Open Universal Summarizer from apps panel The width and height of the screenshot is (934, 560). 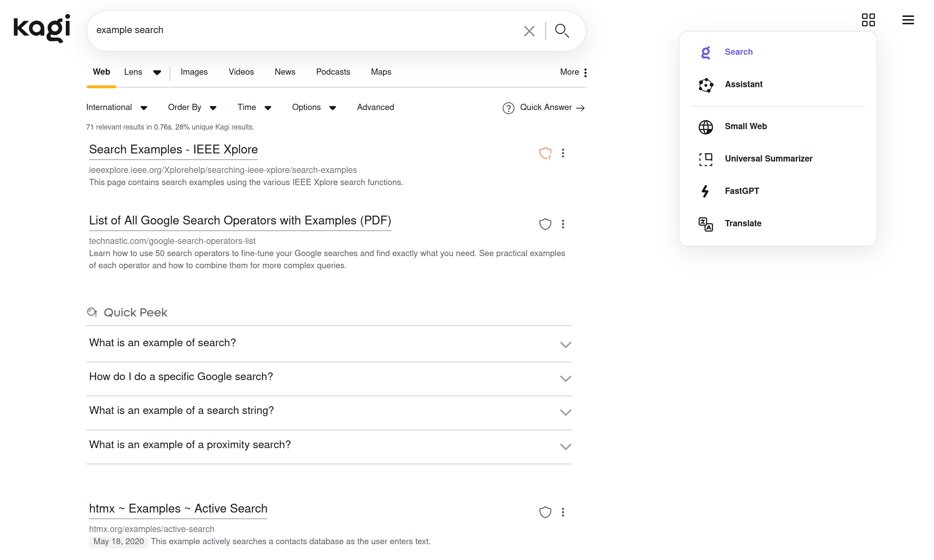pyautogui.click(x=768, y=159)
